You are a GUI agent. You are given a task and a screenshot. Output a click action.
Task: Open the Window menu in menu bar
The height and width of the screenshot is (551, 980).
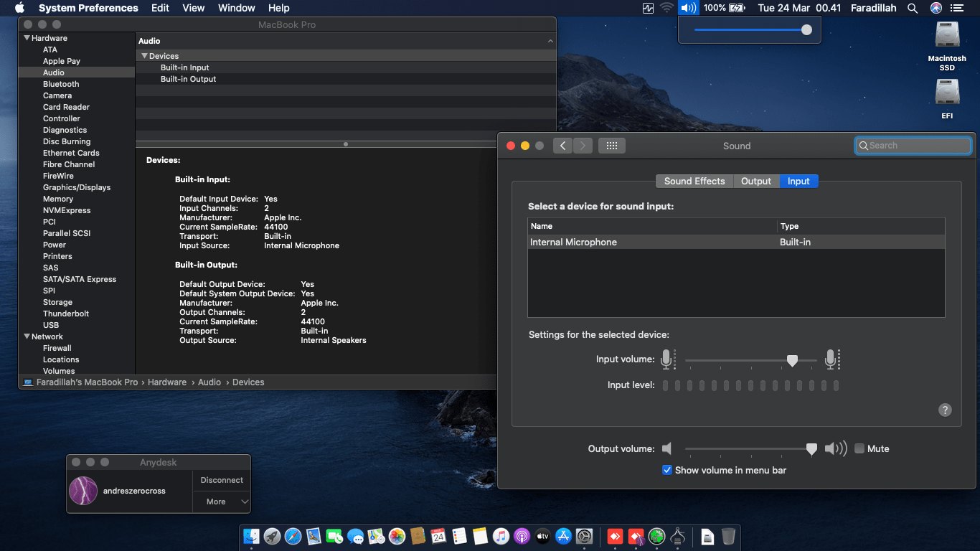point(236,8)
